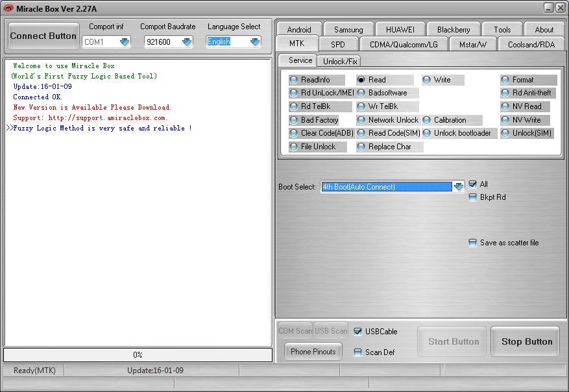The image size is (569, 392).
Task: Open the Boot Select dropdown arrow
Action: (x=459, y=186)
